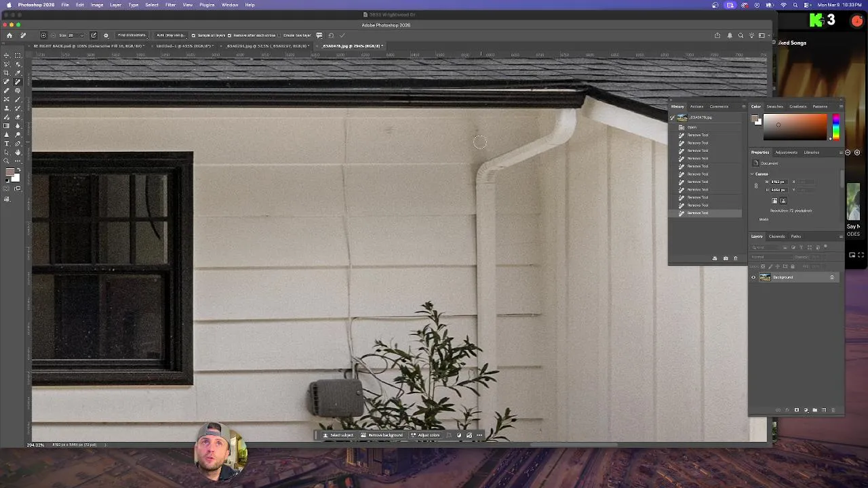Click the rainbow hue slider in Color panel

pyautogui.click(x=835, y=127)
